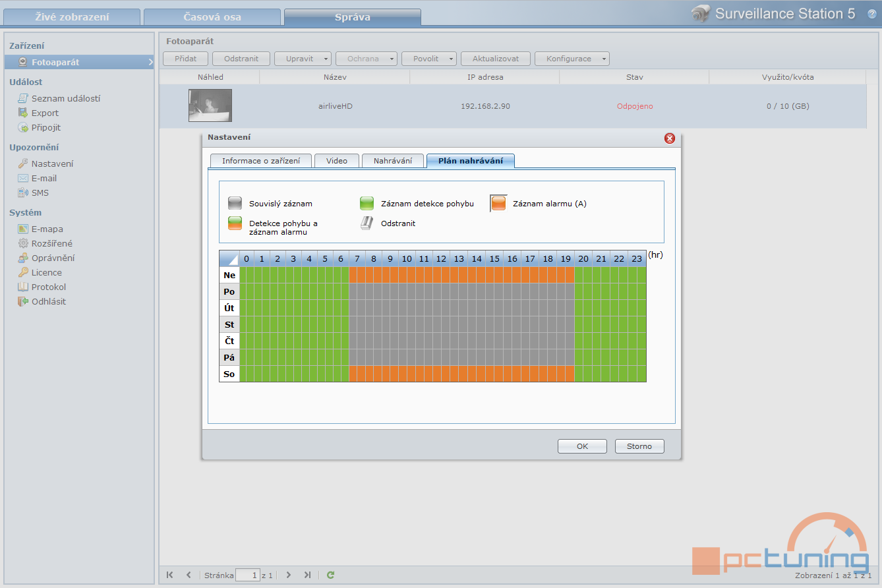Click the Aktualizovat button

(496, 59)
